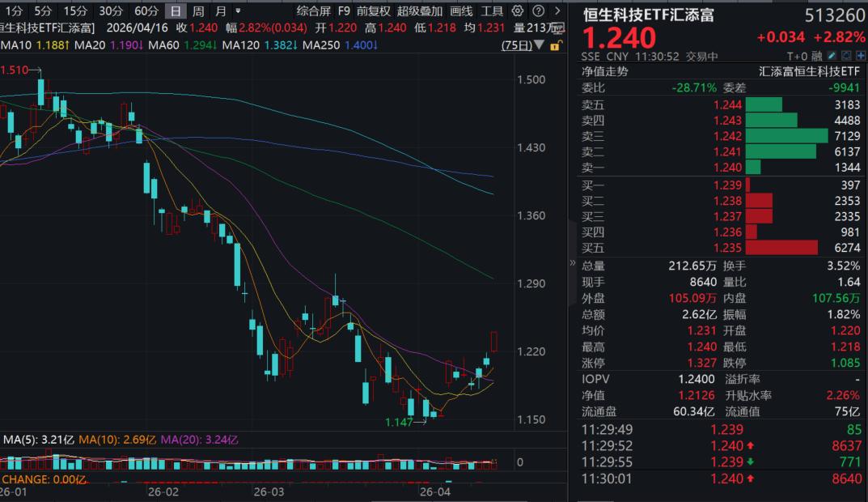Open the 画线 drawing tool

pyautogui.click(x=461, y=11)
